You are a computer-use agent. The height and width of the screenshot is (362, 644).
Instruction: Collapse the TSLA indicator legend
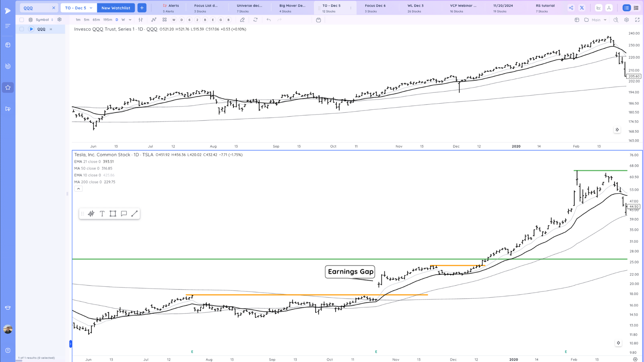point(78,189)
